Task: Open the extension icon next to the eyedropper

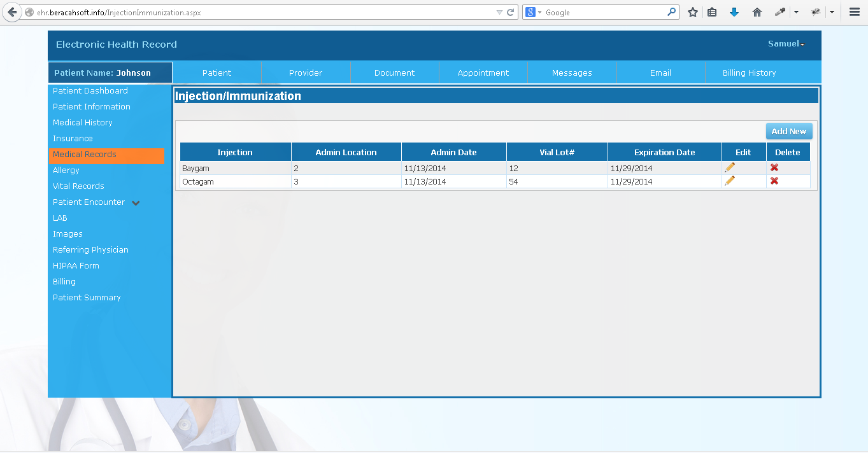Action: 816,12
